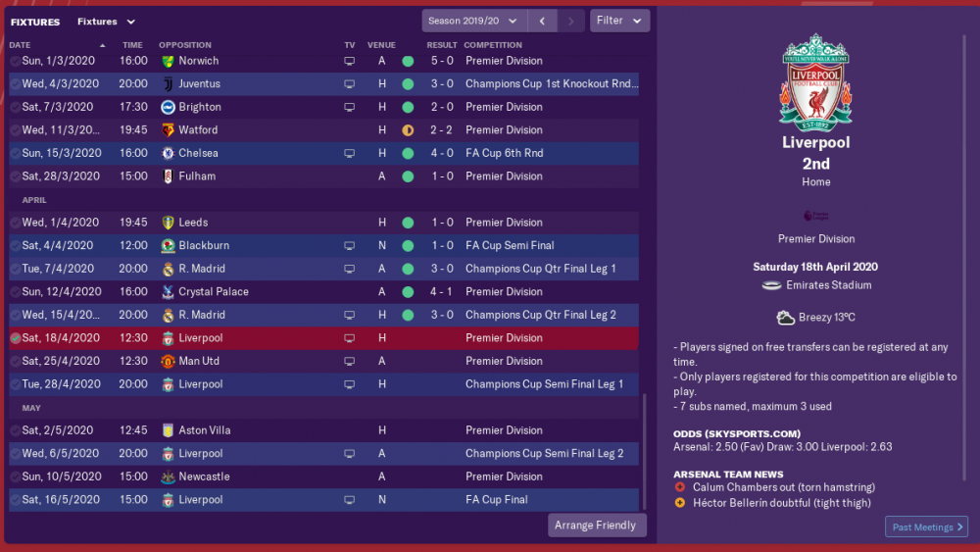Open Past Meetings link
This screenshot has width=980, height=552.
coord(926,527)
